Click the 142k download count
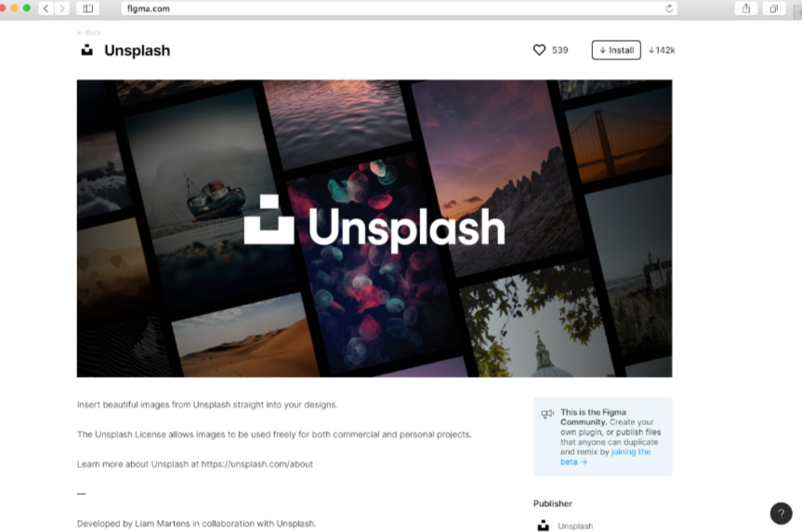 (662, 50)
